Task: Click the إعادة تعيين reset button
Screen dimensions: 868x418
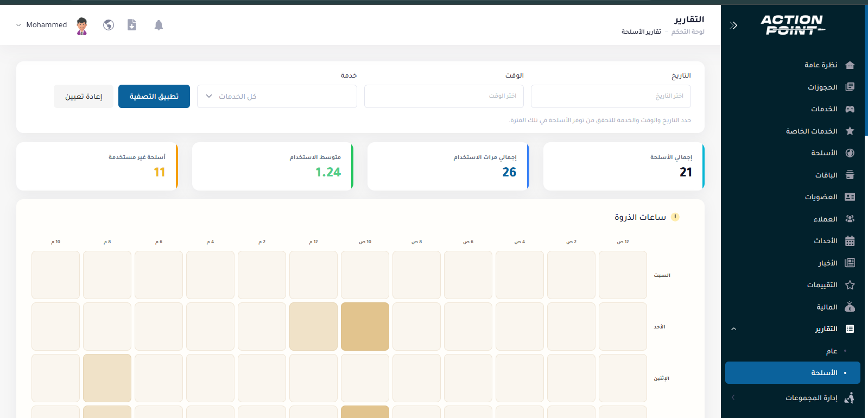Action: pyautogui.click(x=84, y=97)
